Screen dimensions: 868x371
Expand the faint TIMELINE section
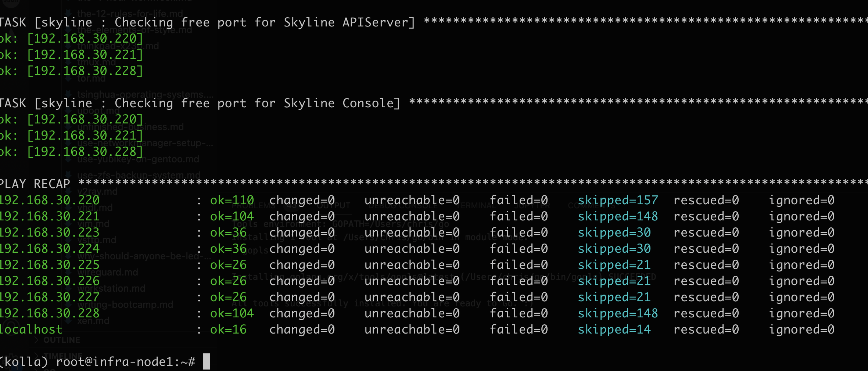[x=62, y=356]
